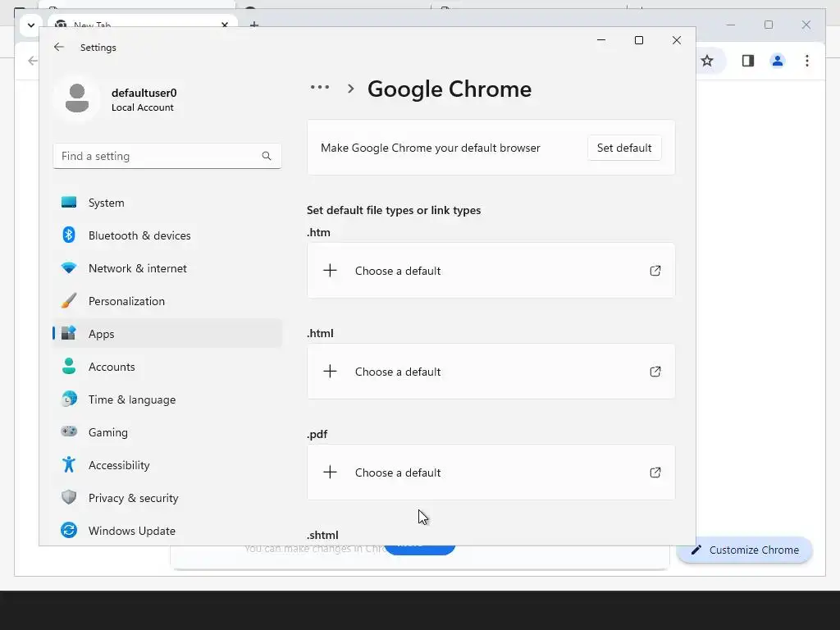Viewport: 840px width, 630px height.
Task: Open the Personalization category
Action: [x=167, y=301]
